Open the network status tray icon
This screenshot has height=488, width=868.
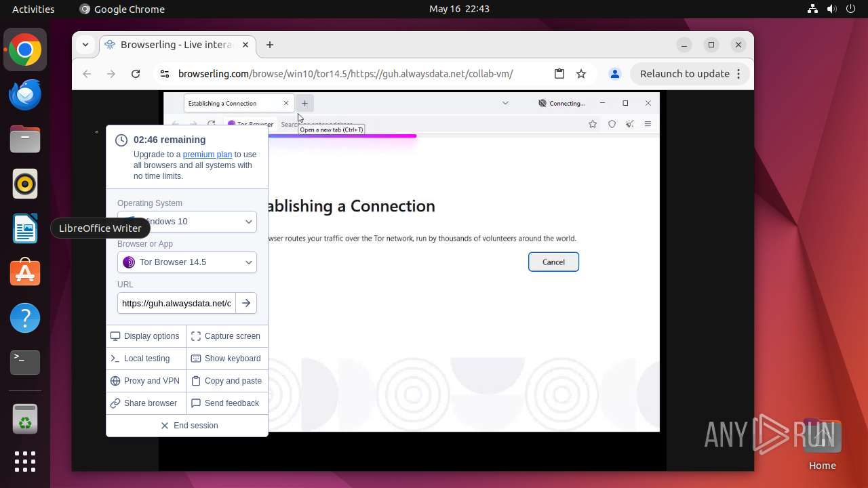[x=812, y=9]
